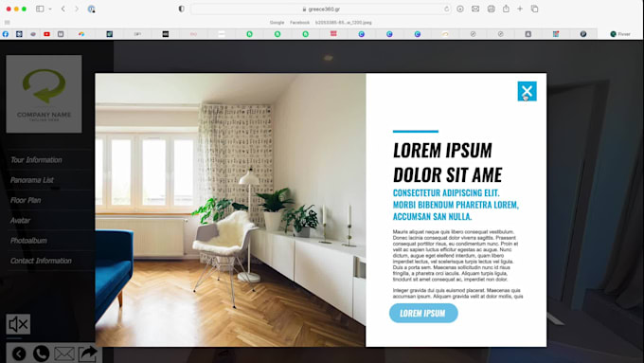This screenshot has width=644, height=363.
Task: Click the blue CONSECTETUR ADIPISCING ELIT subtitle
Action: pos(456,205)
